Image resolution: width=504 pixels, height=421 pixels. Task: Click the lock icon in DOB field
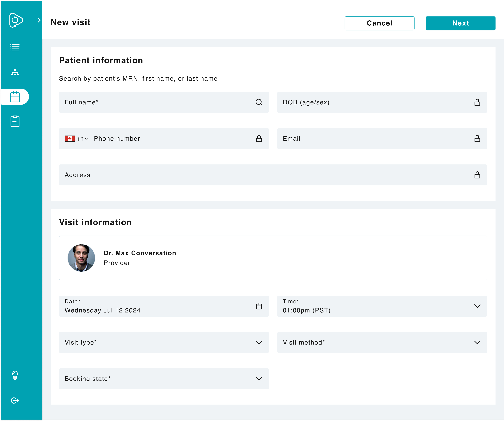pos(477,102)
